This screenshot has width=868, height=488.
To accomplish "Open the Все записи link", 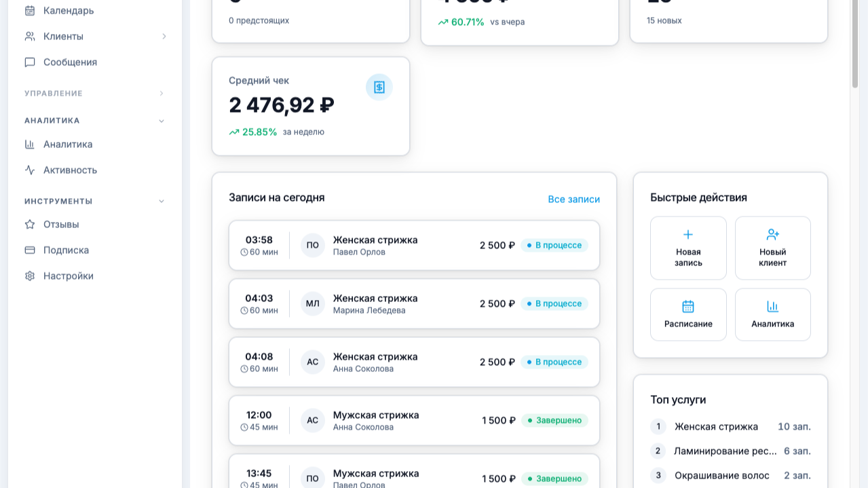I will pyautogui.click(x=573, y=199).
